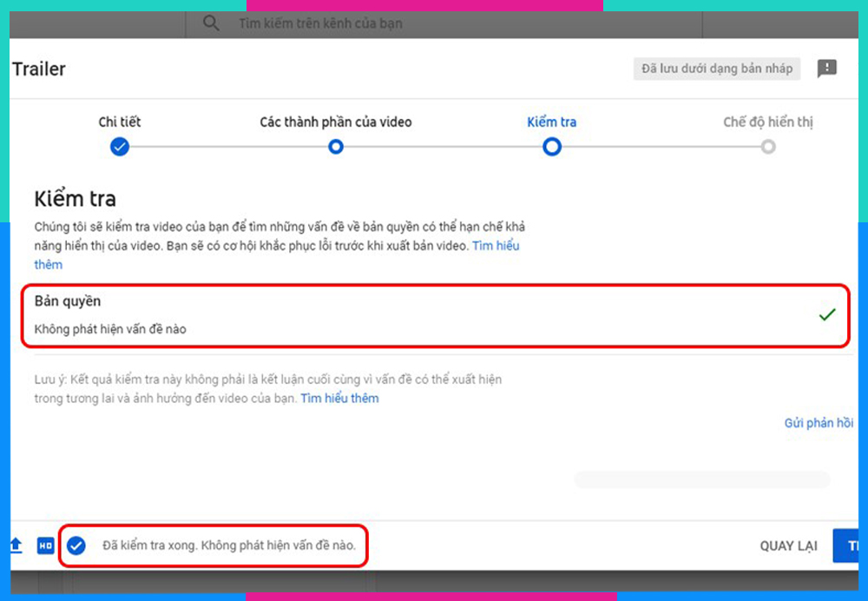The width and height of the screenshot is (868, 601).
Task: Click the upload arrow icon at bottom left
Action: pyautogui.click(x=16, y=545)
